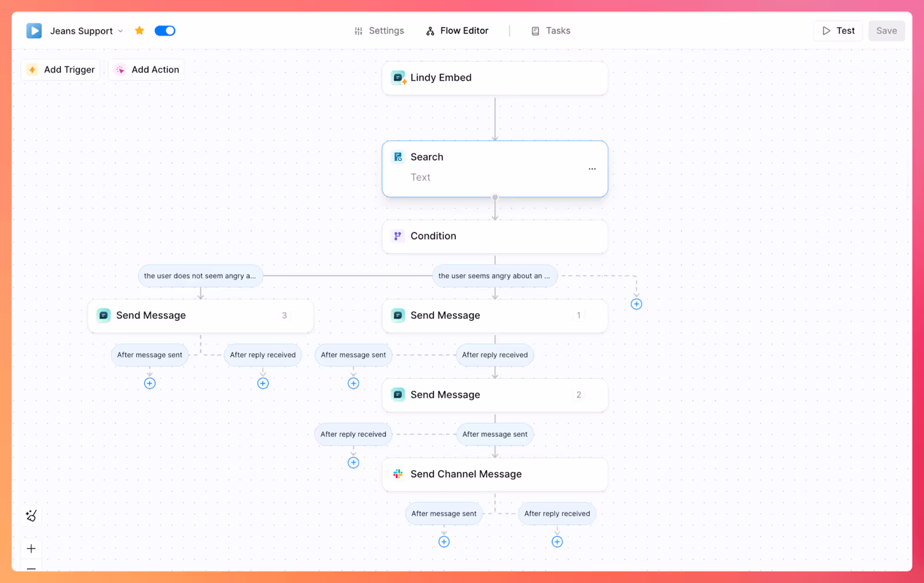The image size is (924, 583).
Task: Click the icon of Send Message 2
Action: (x=398, y=394)
